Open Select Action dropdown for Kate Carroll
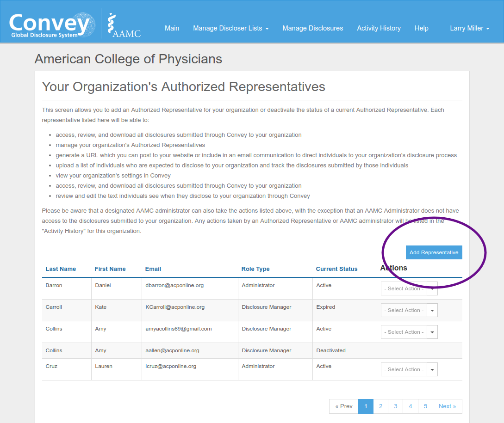This screenshot has width=504, height=423. [409, 310]
